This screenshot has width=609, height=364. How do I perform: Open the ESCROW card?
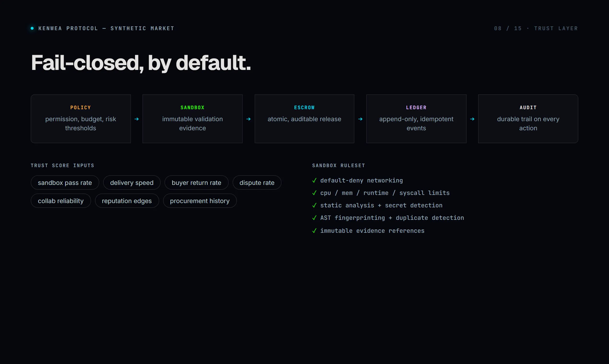(x=304, y=119)
